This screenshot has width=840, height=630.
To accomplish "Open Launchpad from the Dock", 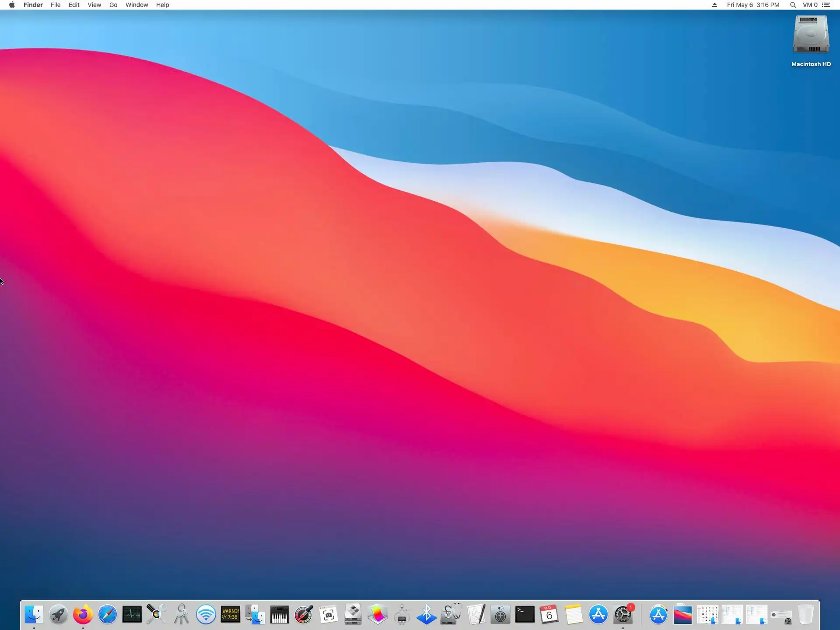I will pyautogui.click(x=58, y=615).
